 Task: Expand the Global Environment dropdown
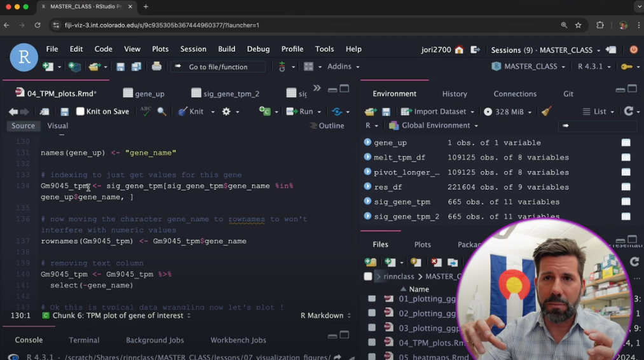tap(434, 125)
